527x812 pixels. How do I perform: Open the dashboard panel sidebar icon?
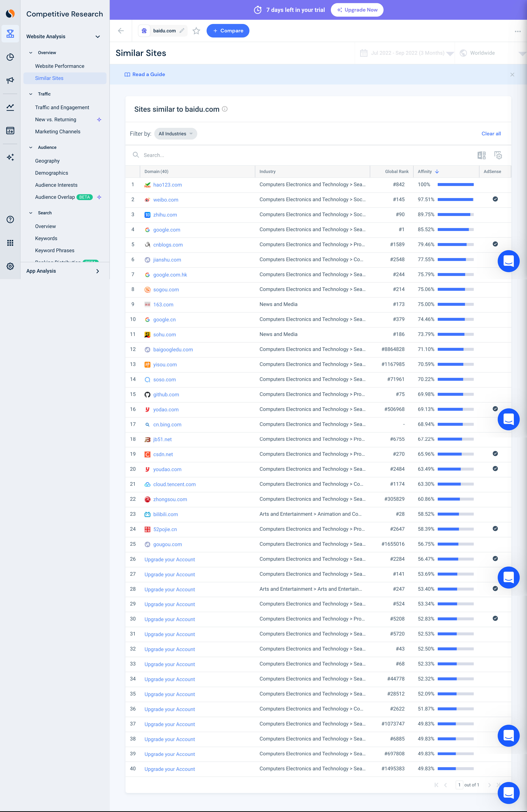coord(10,131)
